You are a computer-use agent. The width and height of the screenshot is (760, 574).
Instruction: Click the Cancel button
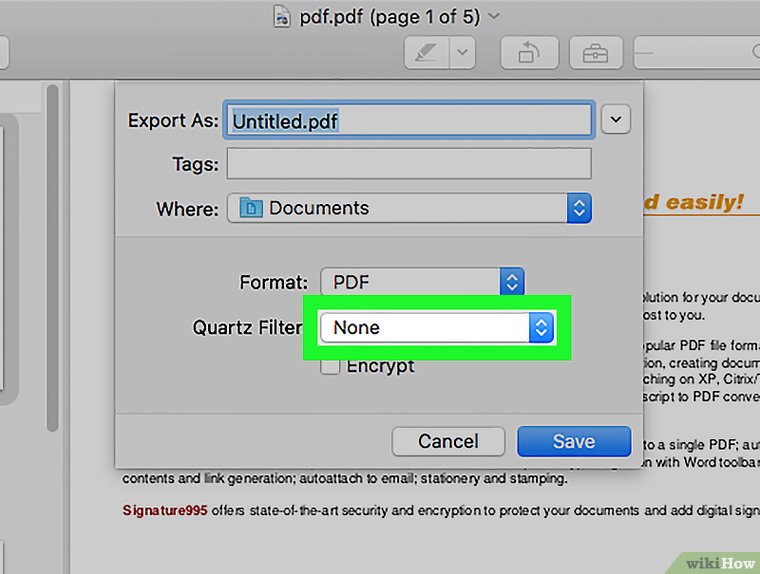pos(448,441)
